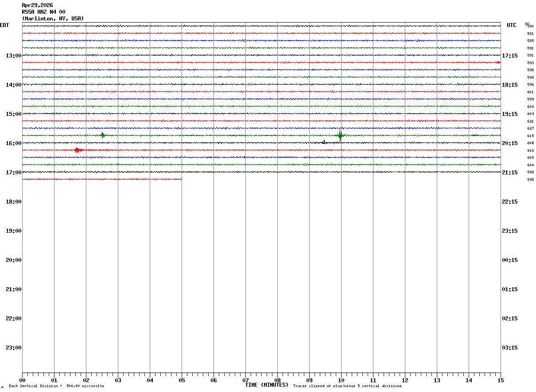The image size is (536, 392).
Task: Click the '21:15' UTC time label
Action: (510, 173)
